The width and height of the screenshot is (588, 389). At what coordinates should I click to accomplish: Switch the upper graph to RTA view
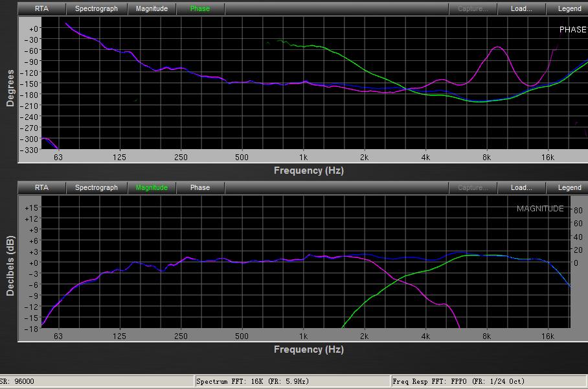[x=41, y=9]
